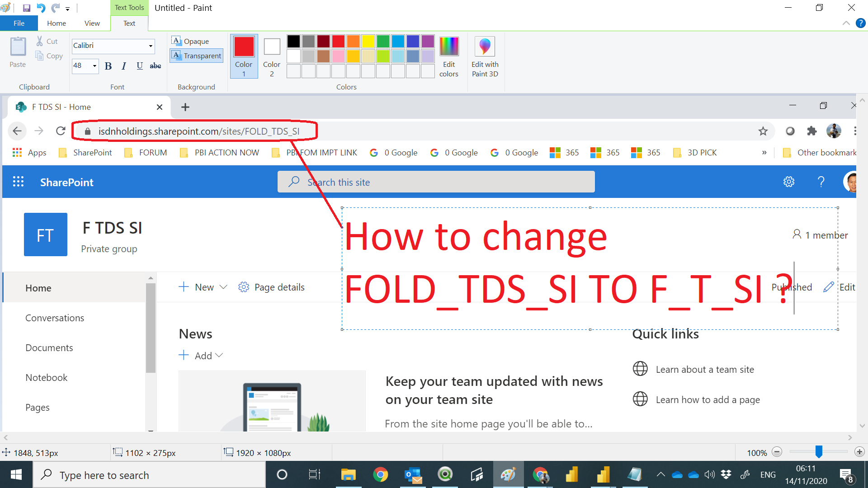Screen dimensions: 868x488
Task: Switch to the View tab
Action: tap(92, 23)
